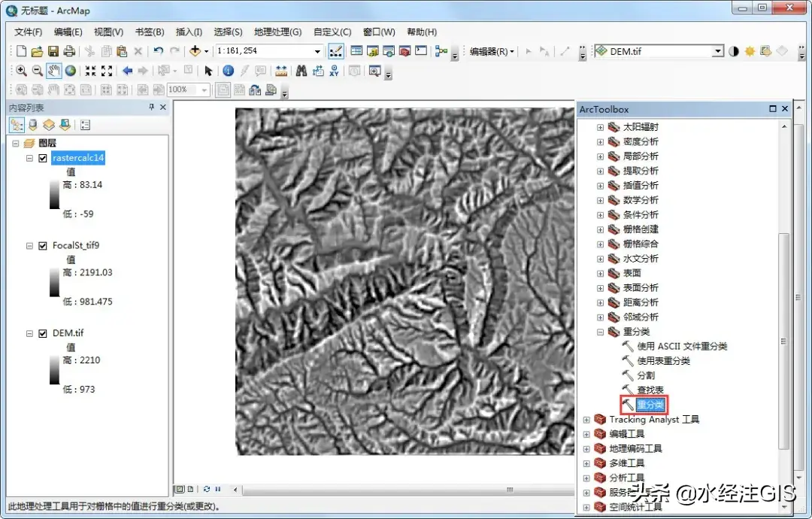Image resolution: width=812 pixels, height=519 pixels.
Task: Uncheck the rastercalc14 layer visibility
Action: 43,158
